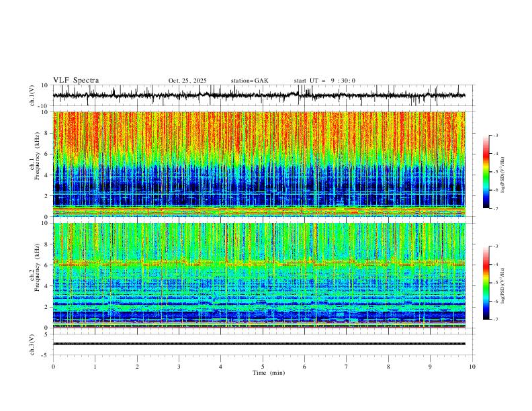Click the '5' tick label on time axis
Image resolution: width=532 pixels, height=411 pixels.
click(x=263, y=367)
